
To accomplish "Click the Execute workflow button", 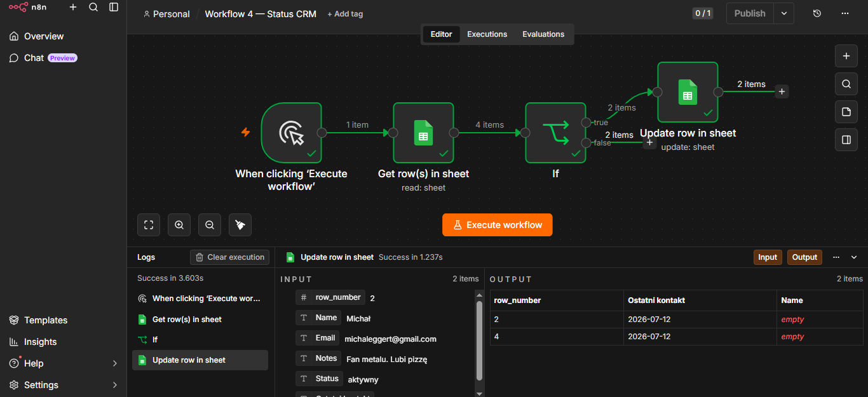I will pos(498,225).
